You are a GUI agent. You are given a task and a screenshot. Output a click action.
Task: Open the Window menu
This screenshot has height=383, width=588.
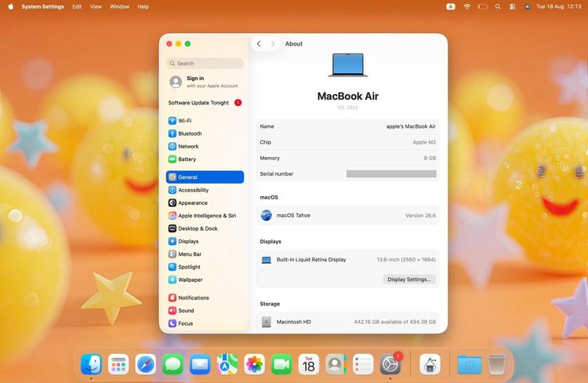click(120, 6)
